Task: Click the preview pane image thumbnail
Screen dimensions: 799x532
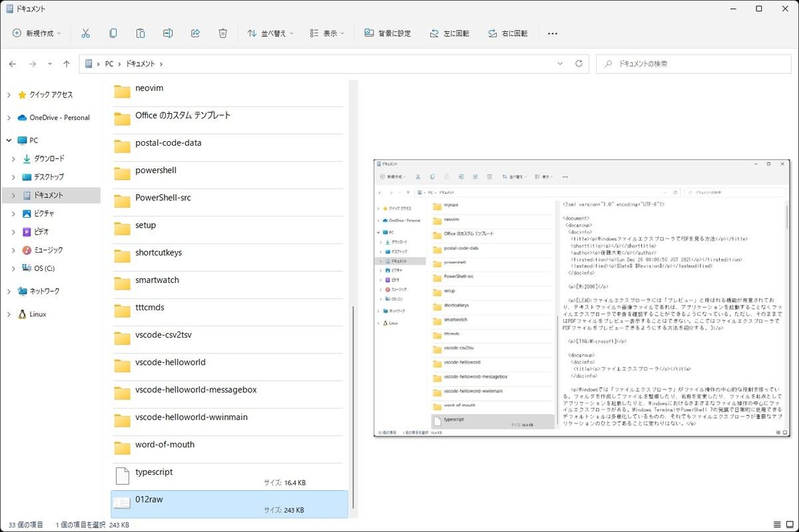Action: click(582, 298)
